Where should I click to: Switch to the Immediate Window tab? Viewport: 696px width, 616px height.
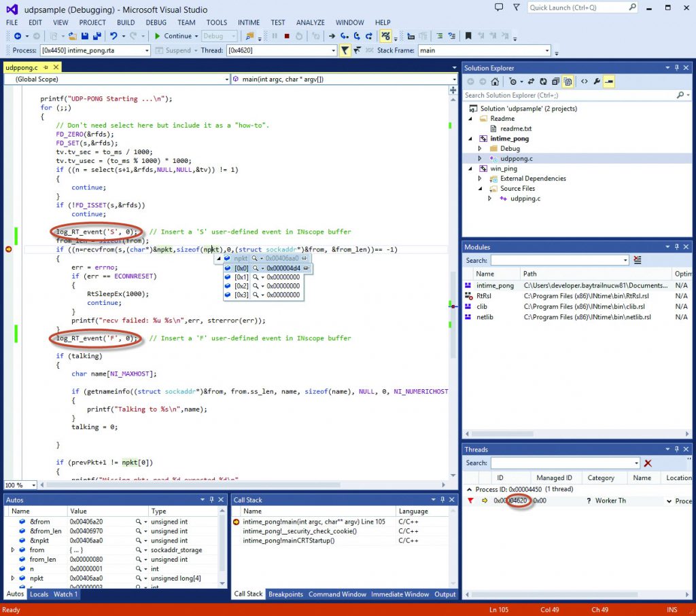pos(400,594)
